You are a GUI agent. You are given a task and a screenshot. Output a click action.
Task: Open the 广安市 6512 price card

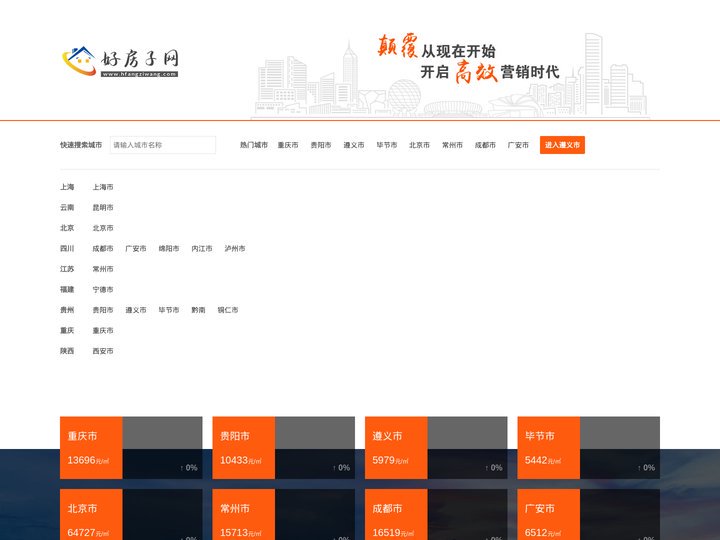588,514
